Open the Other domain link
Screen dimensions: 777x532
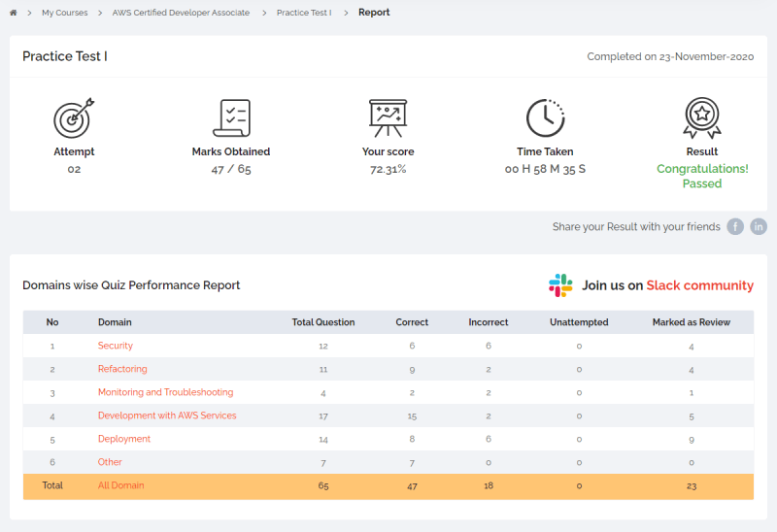coord(110,462)
